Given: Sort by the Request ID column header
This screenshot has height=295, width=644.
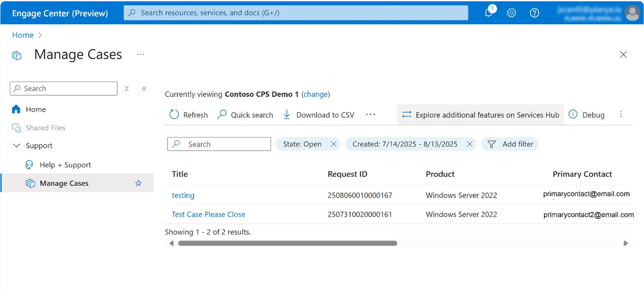Looking at the screenshot, I should point(347,174).
